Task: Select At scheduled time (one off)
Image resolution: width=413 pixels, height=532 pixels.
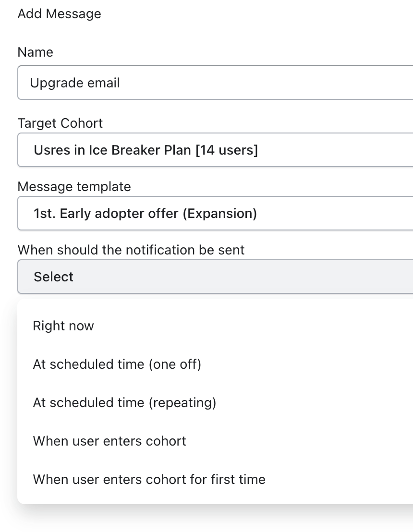Action: coord(117,364)
